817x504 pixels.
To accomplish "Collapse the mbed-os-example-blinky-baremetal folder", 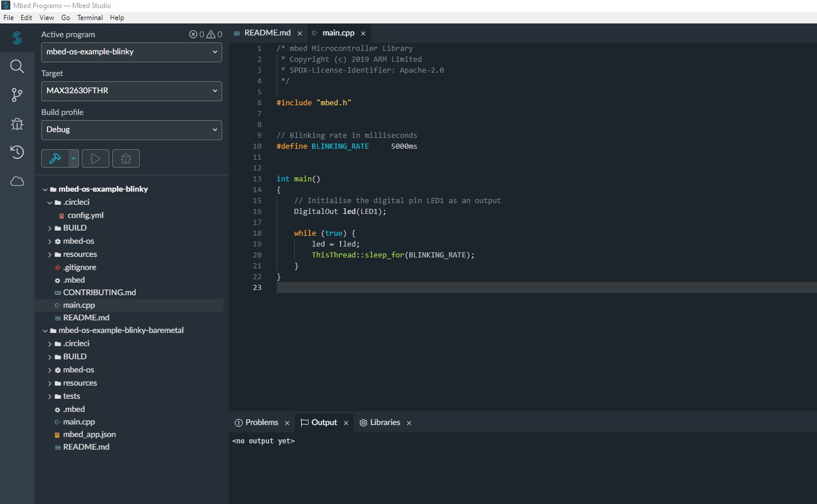I will click(x=45, y=331).
